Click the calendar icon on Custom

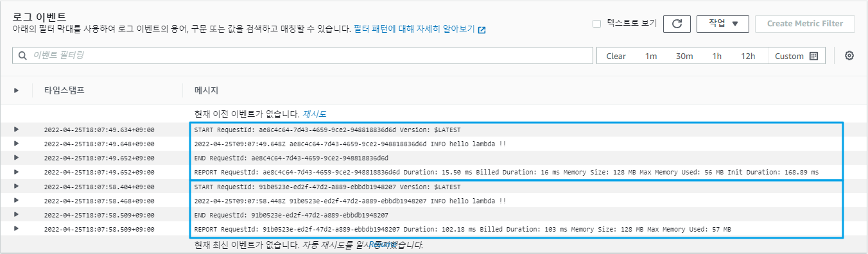click(813, 56)
